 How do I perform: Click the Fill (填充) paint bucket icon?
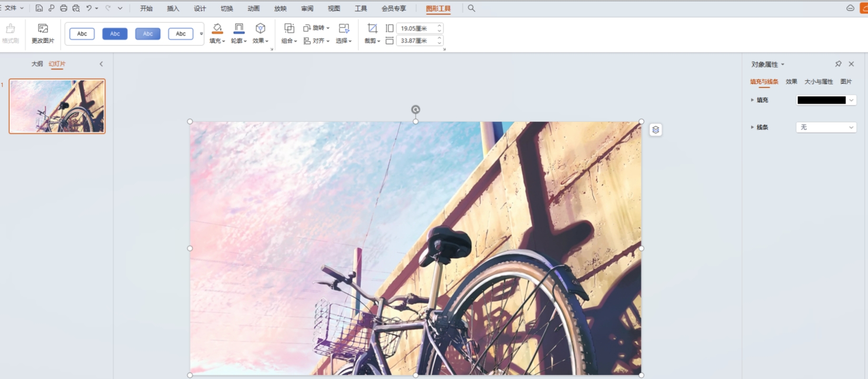217,28
